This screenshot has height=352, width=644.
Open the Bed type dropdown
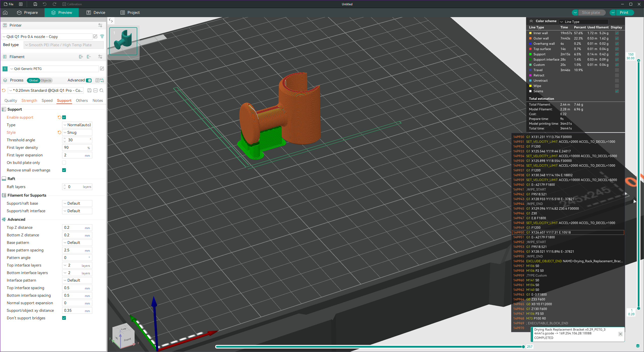[63, 45]
